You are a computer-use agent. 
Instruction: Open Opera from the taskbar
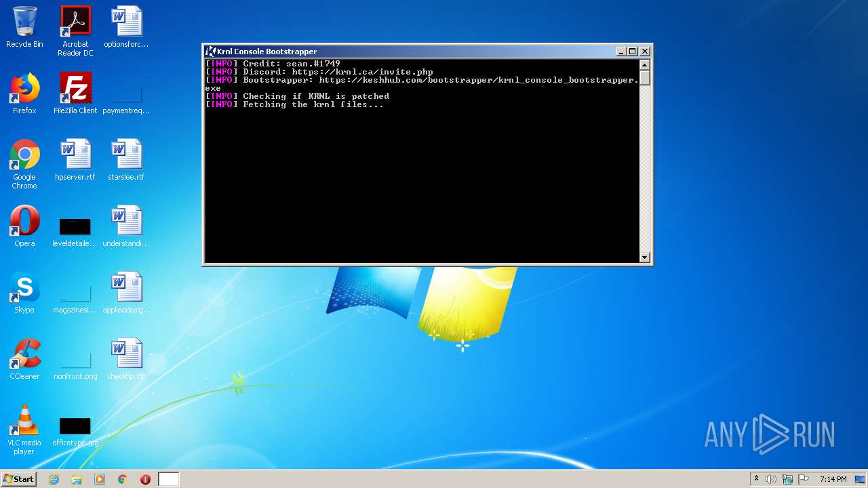(145, 479)
